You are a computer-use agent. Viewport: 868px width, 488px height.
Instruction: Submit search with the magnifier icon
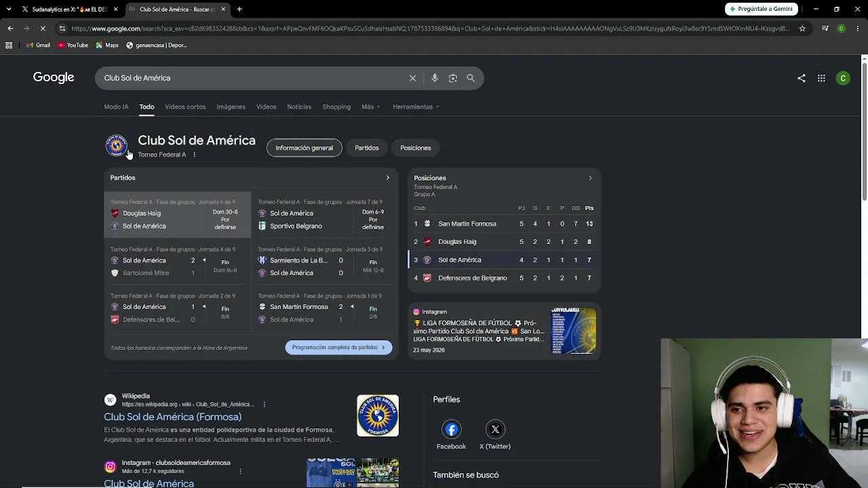(x=471, y=78)
